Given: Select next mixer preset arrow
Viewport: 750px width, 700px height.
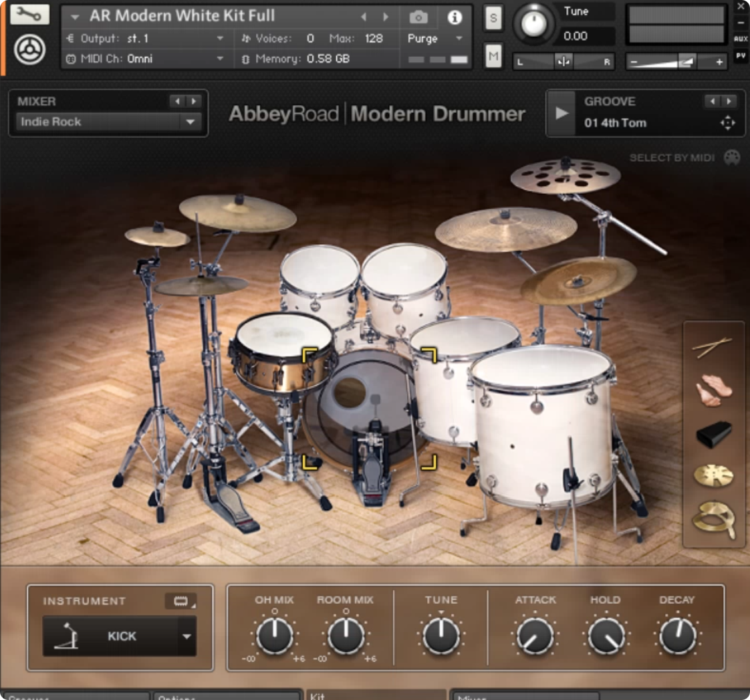Looking at the screenshot, I should (x=193, y=101).
